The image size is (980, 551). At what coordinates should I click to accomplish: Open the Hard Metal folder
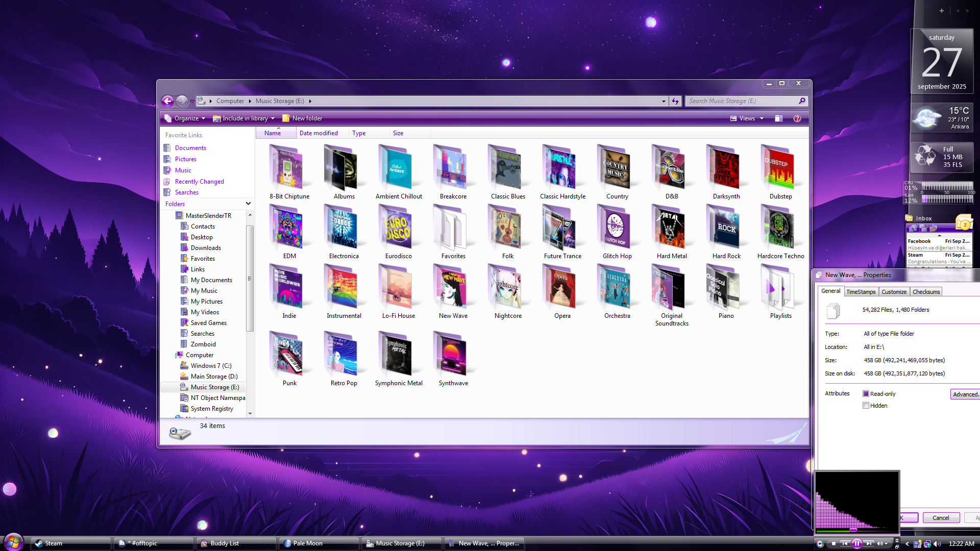(672, 232)
